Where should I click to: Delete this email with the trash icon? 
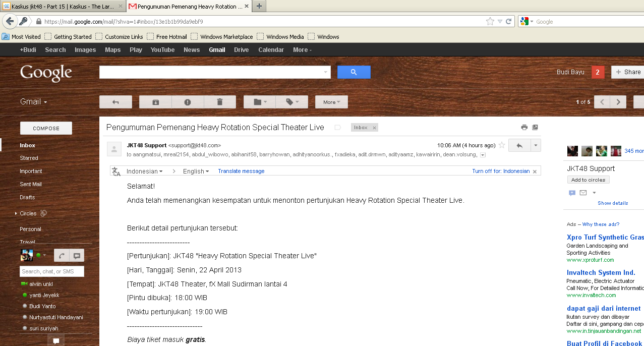click(219, 102)
